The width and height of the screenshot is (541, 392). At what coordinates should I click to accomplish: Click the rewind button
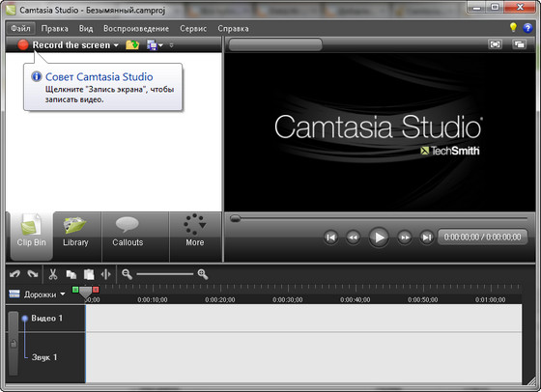point(353,238)
